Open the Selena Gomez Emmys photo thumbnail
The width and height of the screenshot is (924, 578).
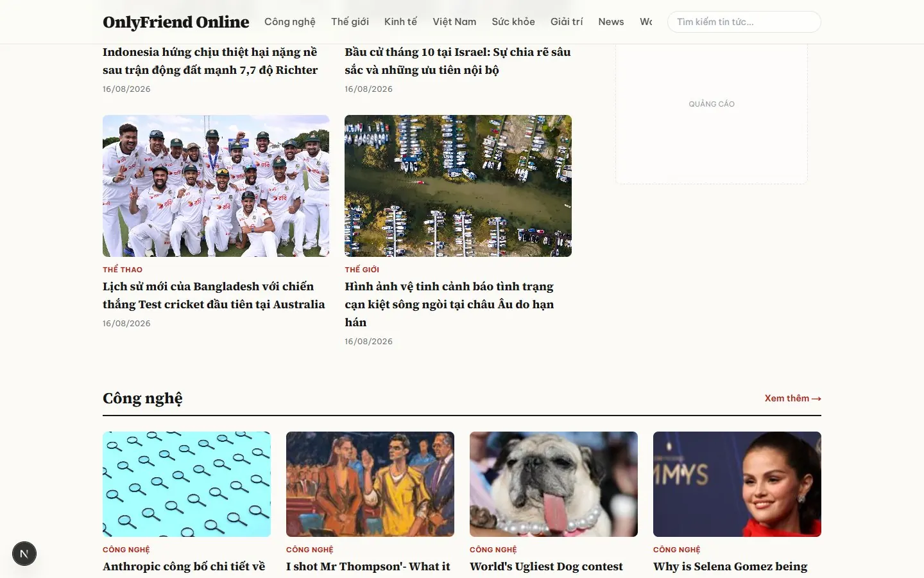click(x=737, y=484)
